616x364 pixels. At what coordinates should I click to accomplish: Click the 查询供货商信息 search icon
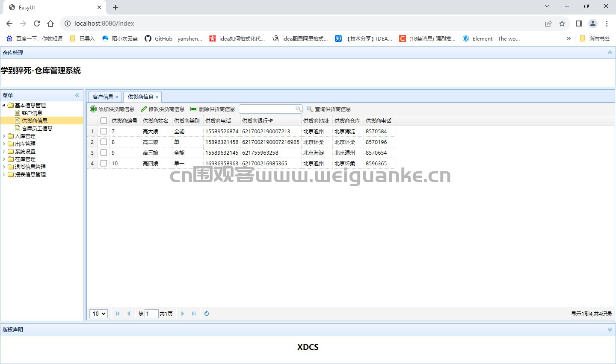click(310, 109)
